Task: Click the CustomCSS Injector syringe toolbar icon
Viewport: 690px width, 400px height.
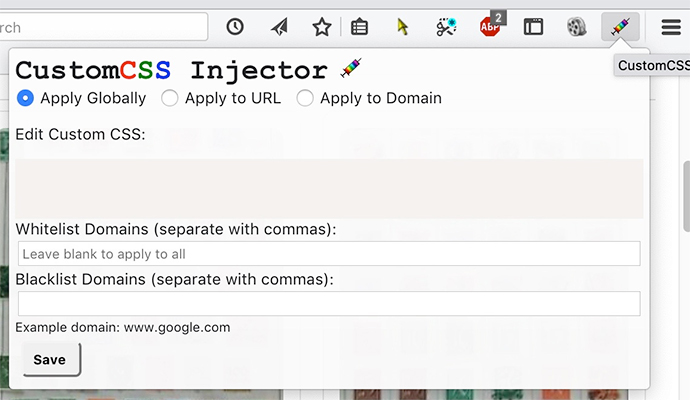Action: (x=620, y=26)
